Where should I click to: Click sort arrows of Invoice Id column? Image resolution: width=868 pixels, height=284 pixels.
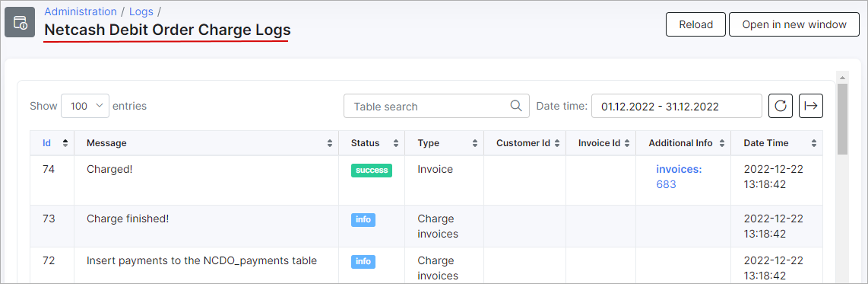[x=627, y=143]
